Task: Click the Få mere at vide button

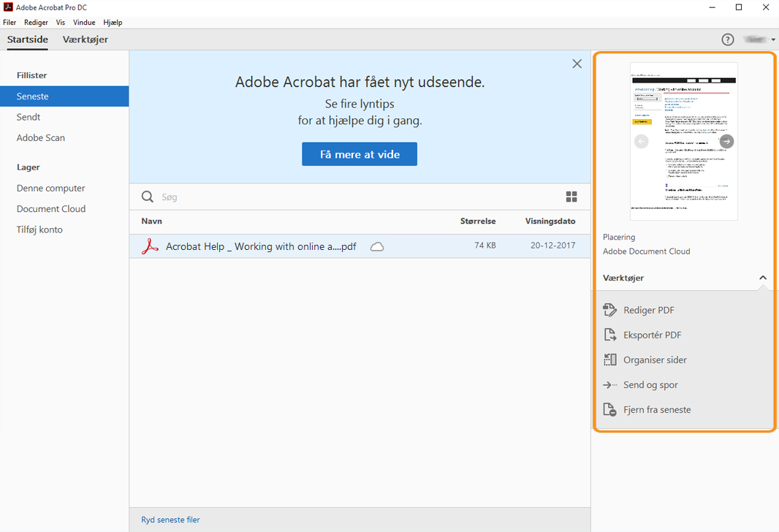Action: [360, 153]
